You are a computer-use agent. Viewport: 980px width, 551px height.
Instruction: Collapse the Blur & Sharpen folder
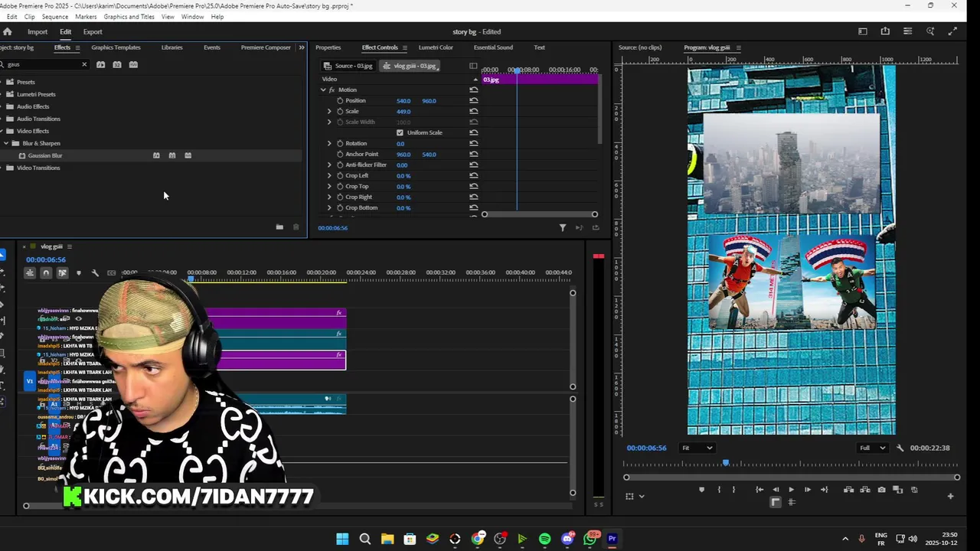(x=6, y=143)
